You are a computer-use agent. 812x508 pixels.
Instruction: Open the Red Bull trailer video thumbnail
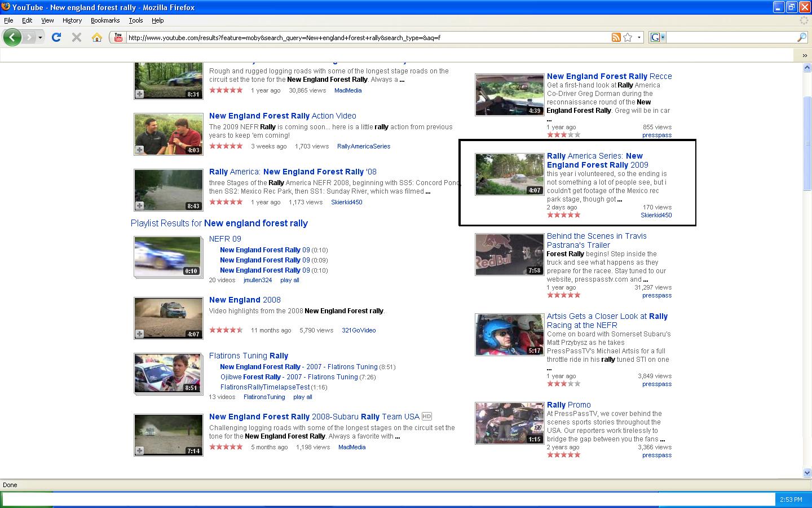(509, 255)
